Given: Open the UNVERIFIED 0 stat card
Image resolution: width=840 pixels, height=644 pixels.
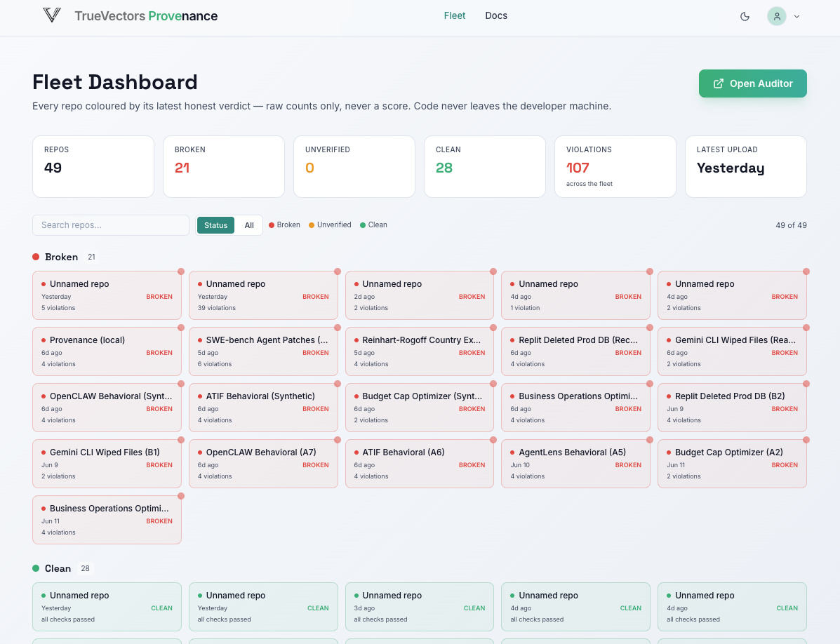Looking at the screenshot, I should 354,166.
